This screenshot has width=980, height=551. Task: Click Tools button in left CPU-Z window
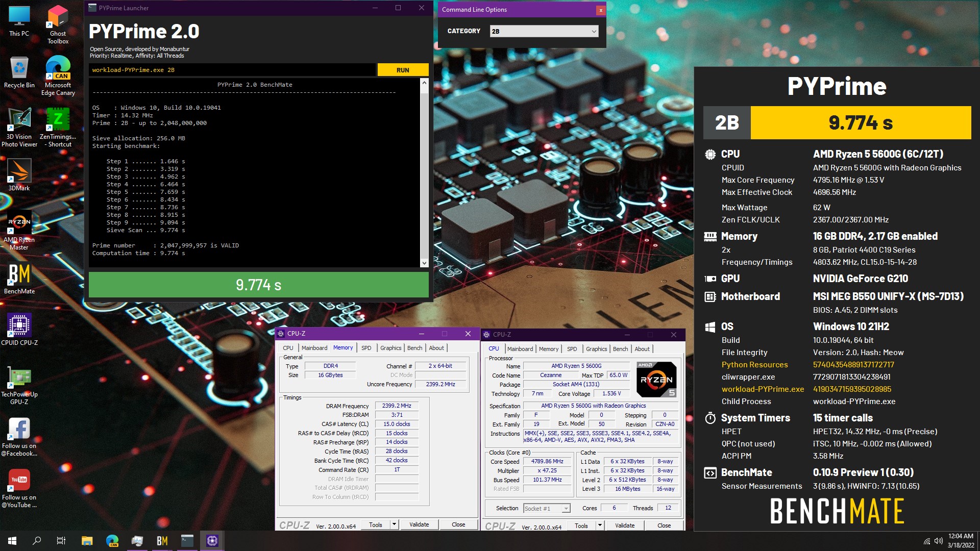coord(376,524)
